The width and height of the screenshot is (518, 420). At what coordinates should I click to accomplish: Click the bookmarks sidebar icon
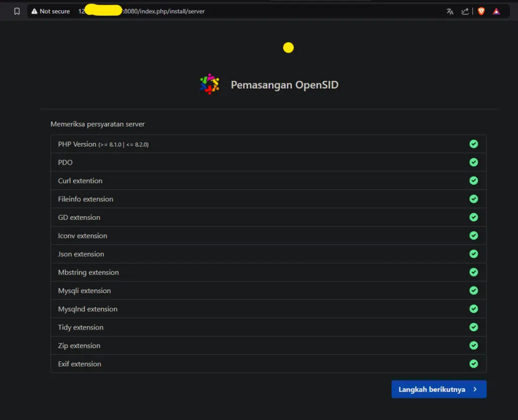point(18,11)
